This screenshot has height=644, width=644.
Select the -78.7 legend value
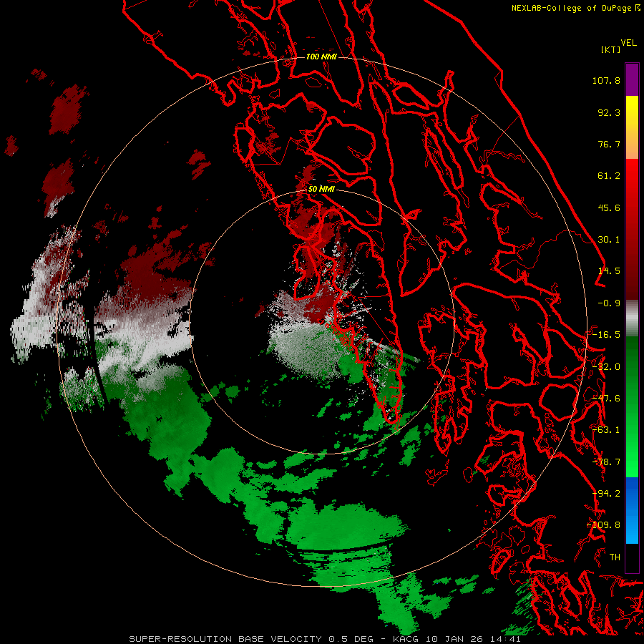pyautogui.click(x=606, y=462)
